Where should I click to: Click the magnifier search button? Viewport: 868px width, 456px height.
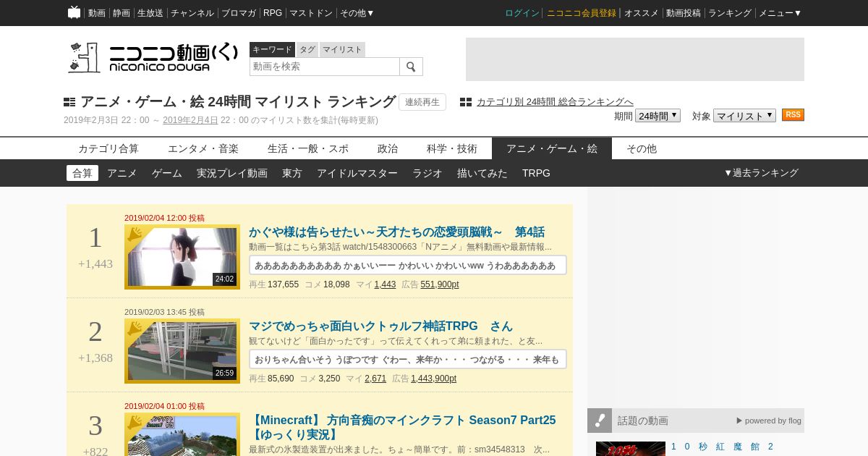[411, 67]
